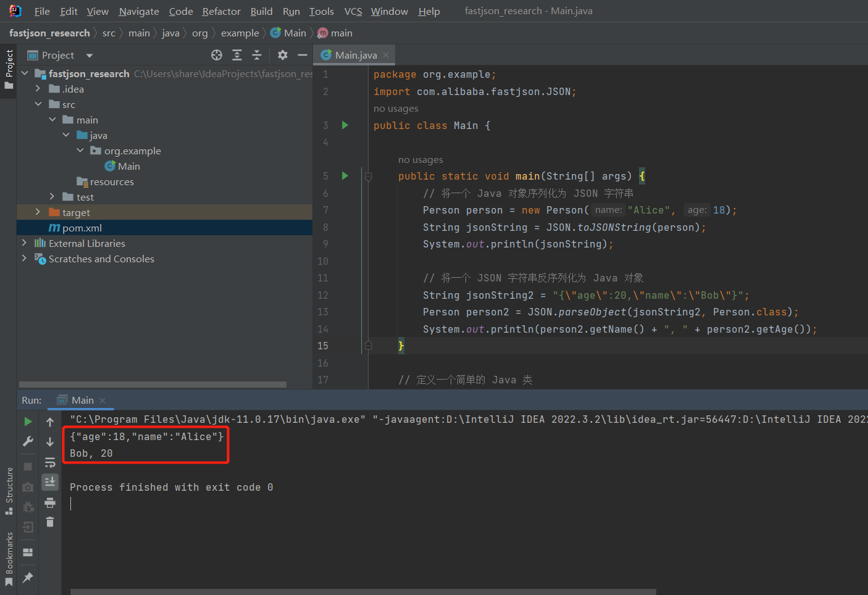The height and width of the screenshot is (595, 868).
Task: Fold main method at line 5
Action: point(369,177)
